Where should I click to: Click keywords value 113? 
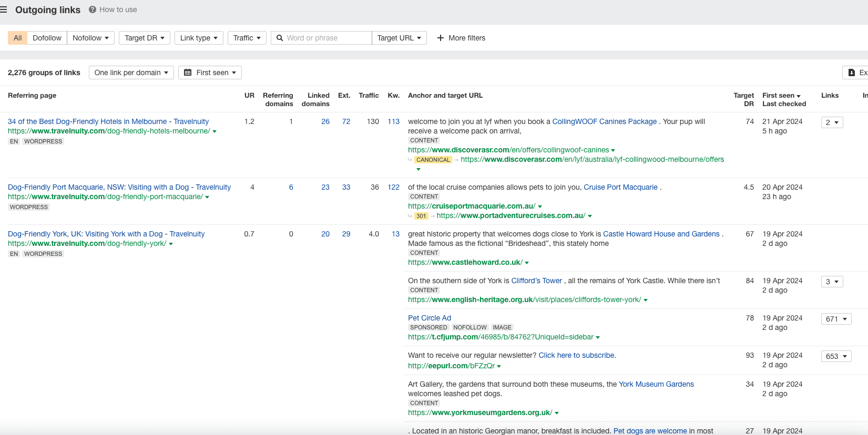tap(394, 121)
